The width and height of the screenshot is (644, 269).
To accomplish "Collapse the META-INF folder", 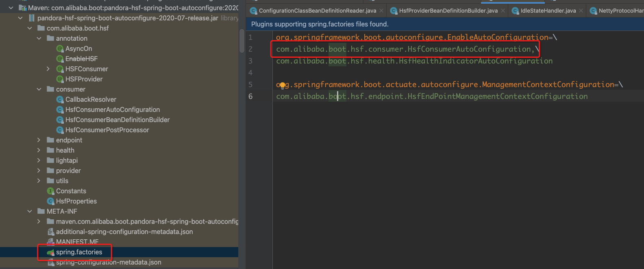I will pyautogui.click(x=30, y=211).
